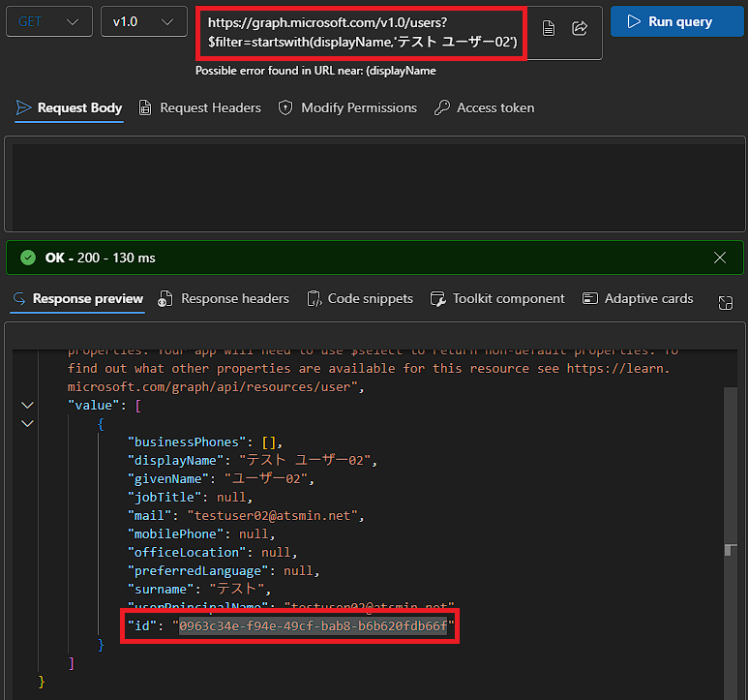Open Modify Permissions tab
The image size is (748, 700).
pos(347,107)
